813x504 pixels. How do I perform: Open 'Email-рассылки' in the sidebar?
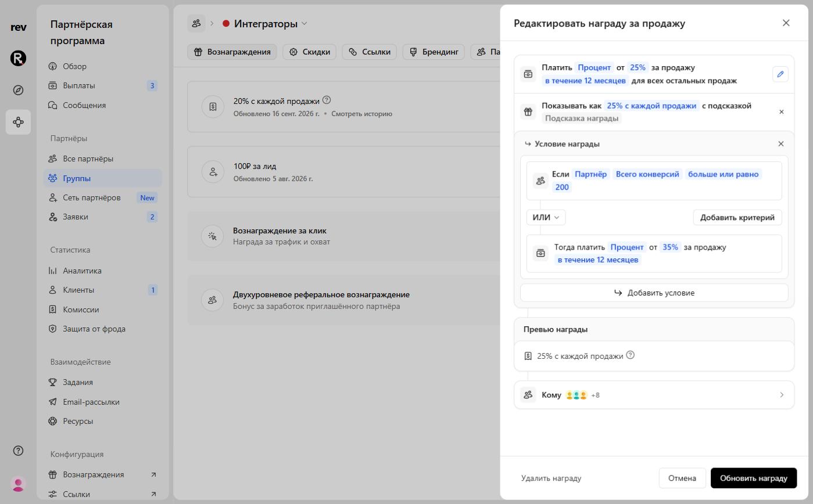pyautogui.click(x=103, y=402)
